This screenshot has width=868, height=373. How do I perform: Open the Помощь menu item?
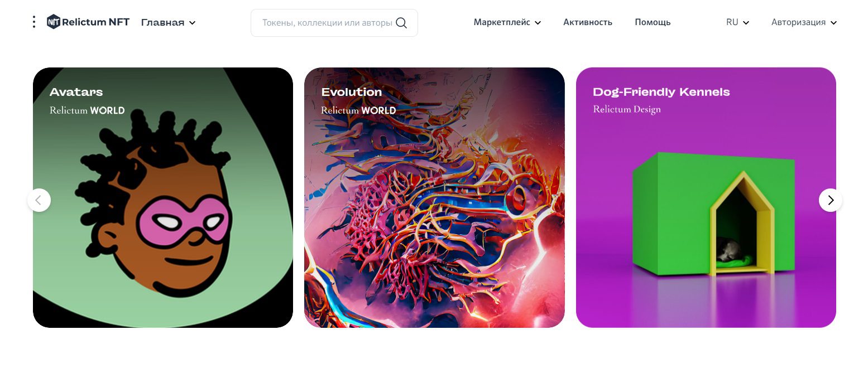653,22
